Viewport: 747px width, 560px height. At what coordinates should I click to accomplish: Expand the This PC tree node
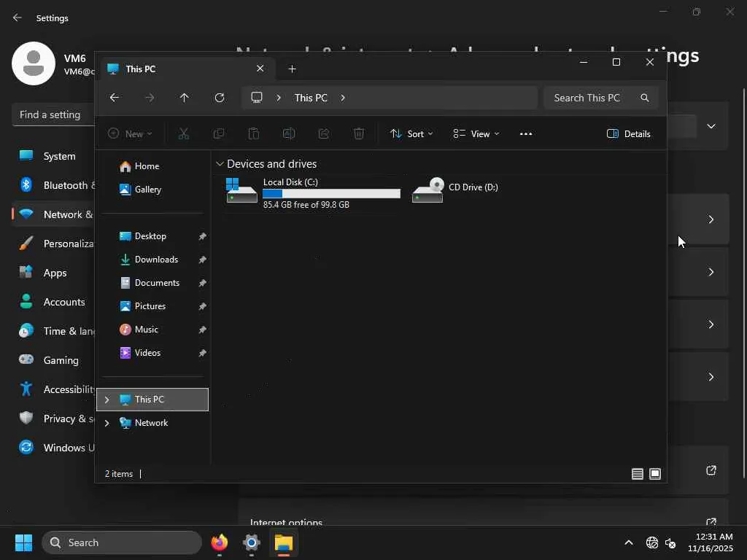(x=107, y=400)
